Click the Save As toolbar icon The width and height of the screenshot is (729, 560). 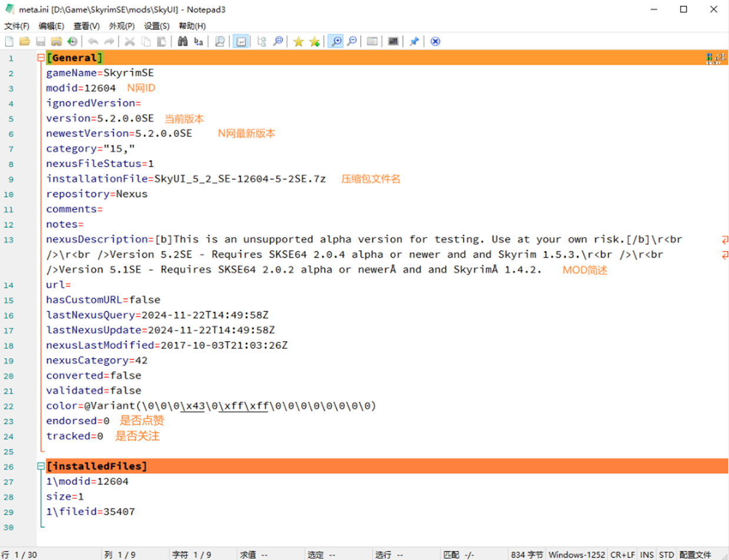coord(56,41)
